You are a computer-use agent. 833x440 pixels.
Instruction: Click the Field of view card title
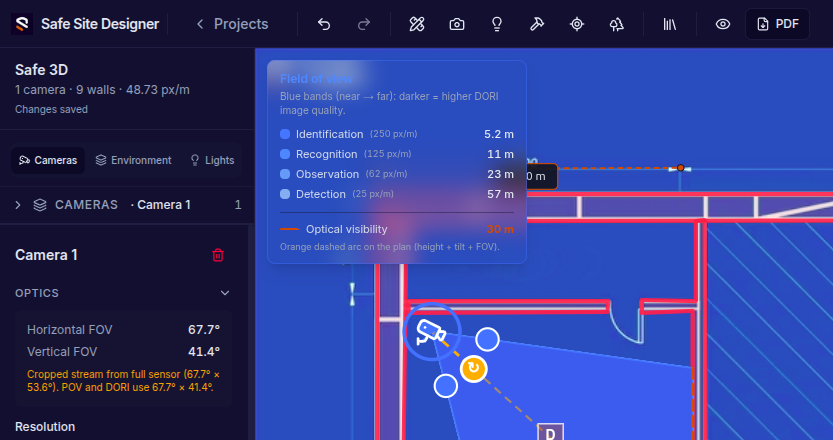pyautogui.click(x=316, y=79)
